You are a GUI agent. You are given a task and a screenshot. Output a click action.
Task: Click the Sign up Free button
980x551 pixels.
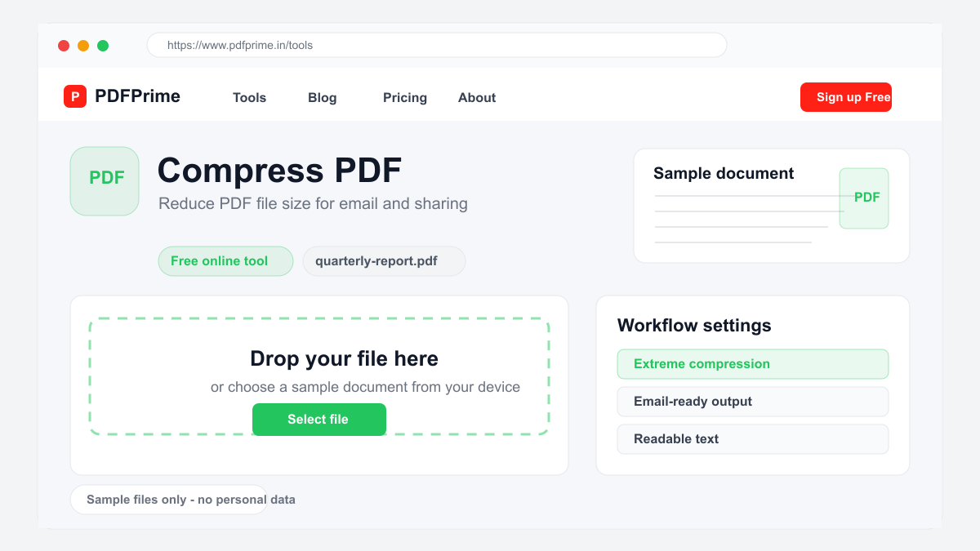pyautogui.click(x=846, y=97)
